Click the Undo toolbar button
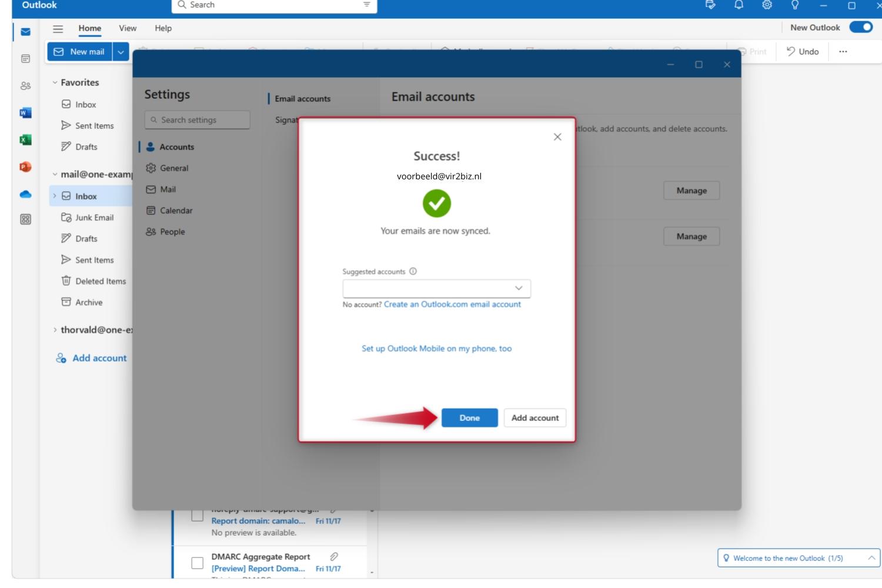The image size is (882, 588). [803, 52]
